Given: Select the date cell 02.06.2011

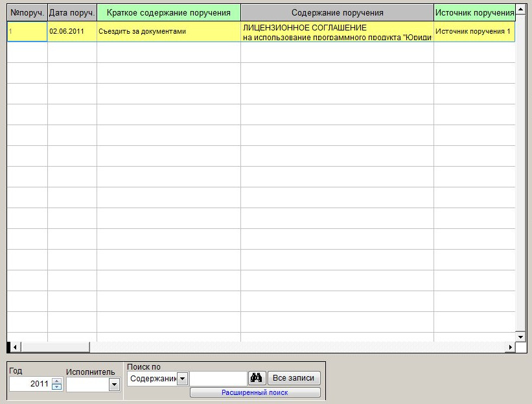Looking at the screenshot, I should pos(72,32).
